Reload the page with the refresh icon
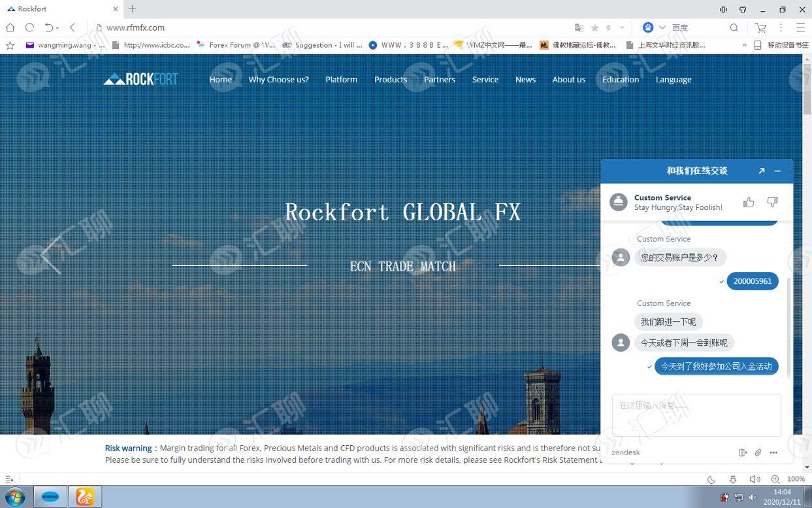Screen dimensions: 812x508 [x=29, y=27]
